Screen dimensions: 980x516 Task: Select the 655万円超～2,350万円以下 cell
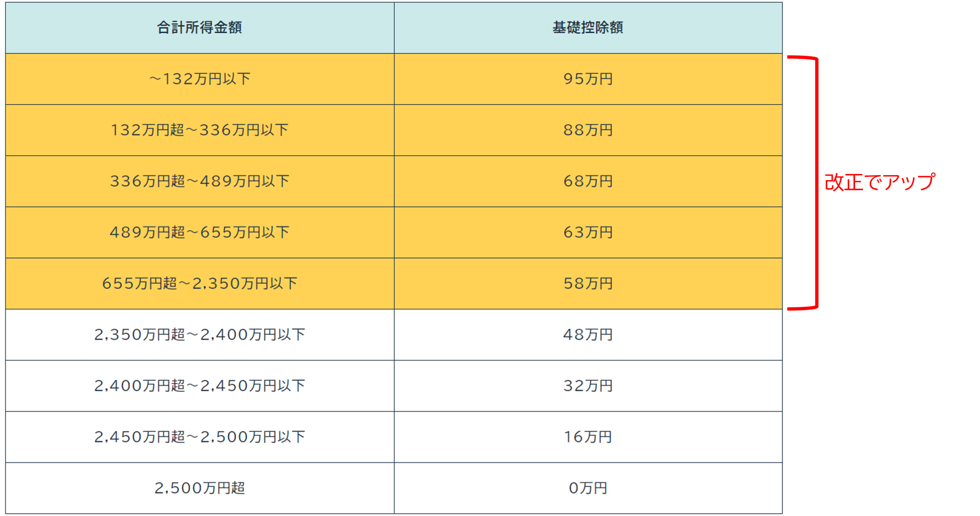(199, 283)
